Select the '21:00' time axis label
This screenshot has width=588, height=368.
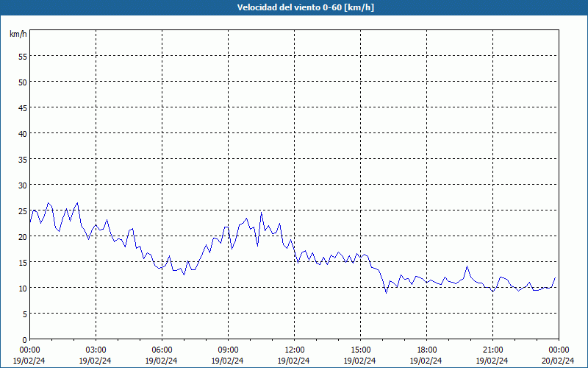click(x=492, y=350)
